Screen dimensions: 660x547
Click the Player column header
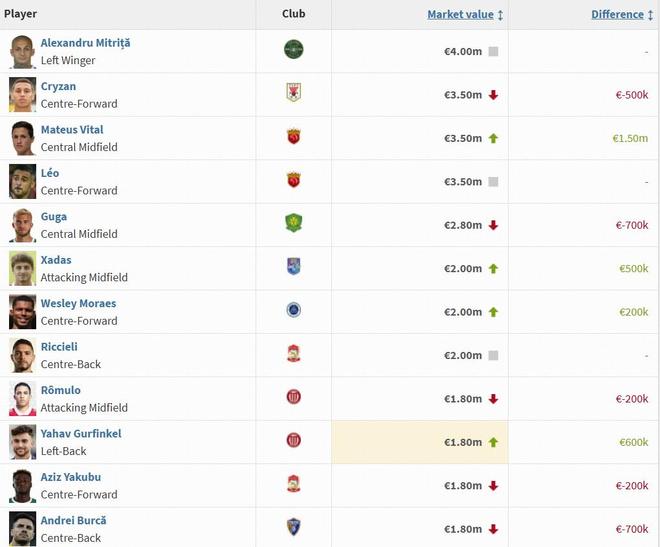pyautogui.click(x=20, y=14)
